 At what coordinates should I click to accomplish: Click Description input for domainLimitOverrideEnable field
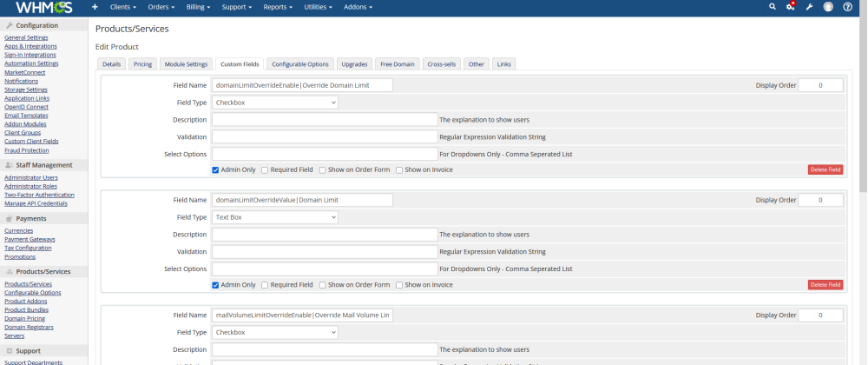click(x=325, y=120)
